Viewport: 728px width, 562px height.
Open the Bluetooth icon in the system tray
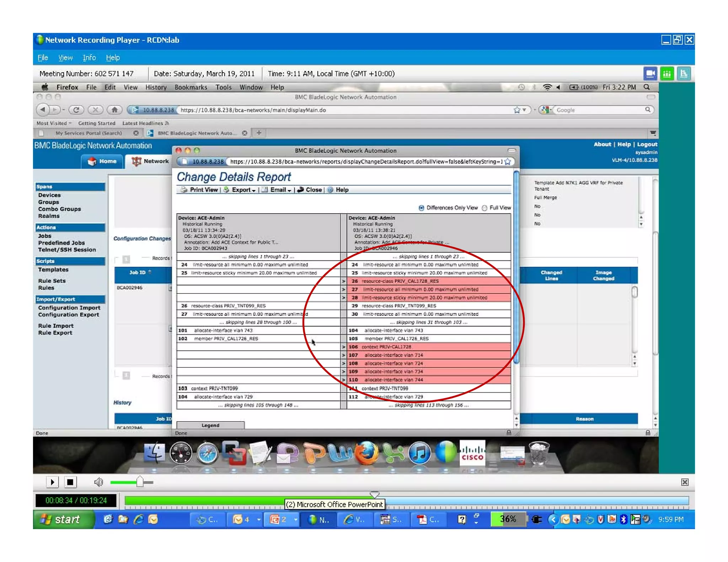coord(623,519)
